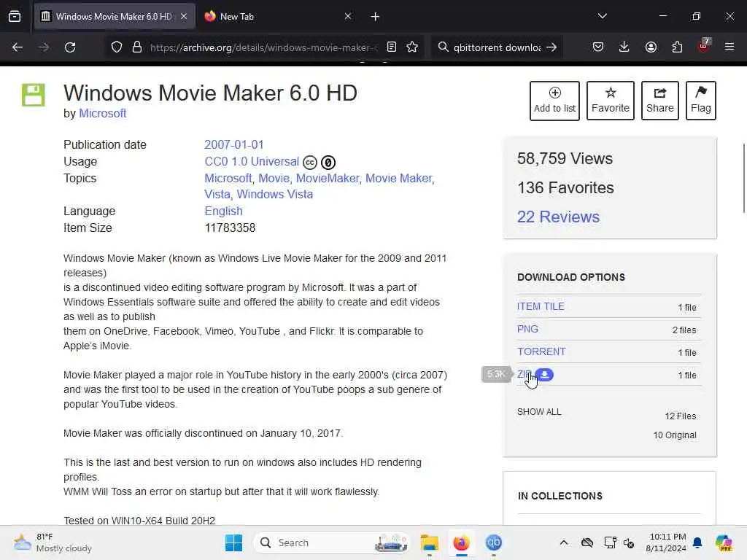Click SHOW ALL files
The width and height of the screenshot is (747, 560).
click(539, 411)
